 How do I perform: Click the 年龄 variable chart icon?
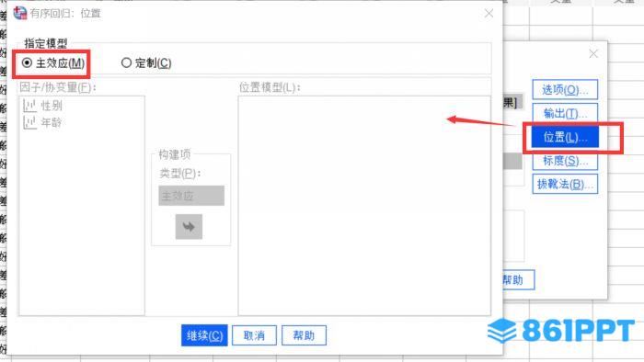click(x=29, y=122)
